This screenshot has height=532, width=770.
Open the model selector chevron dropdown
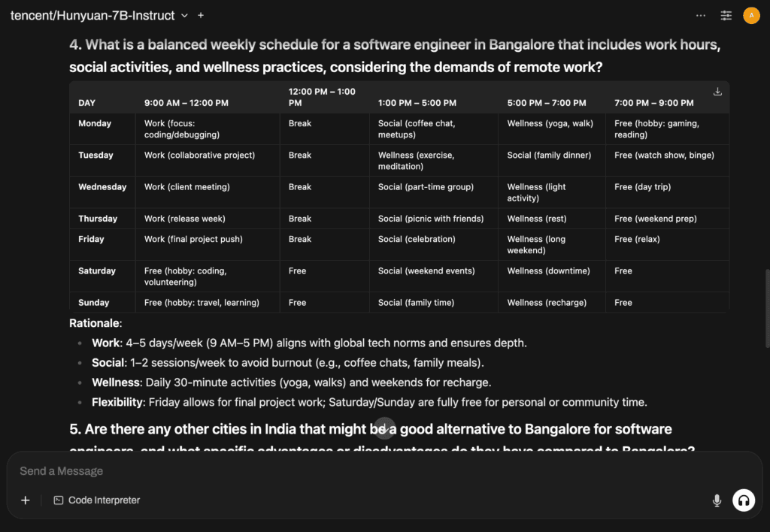pyautogui.click(x=185, y=16)
